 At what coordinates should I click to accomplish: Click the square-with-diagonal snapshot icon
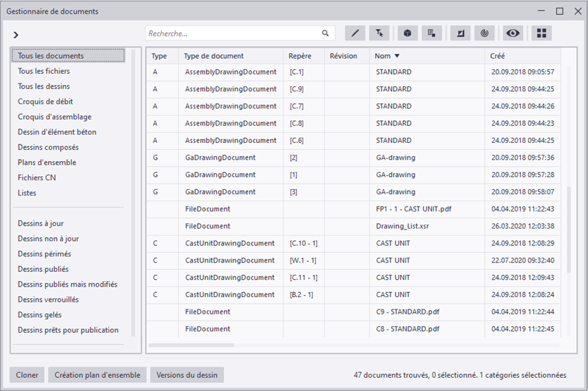(460, 33)
